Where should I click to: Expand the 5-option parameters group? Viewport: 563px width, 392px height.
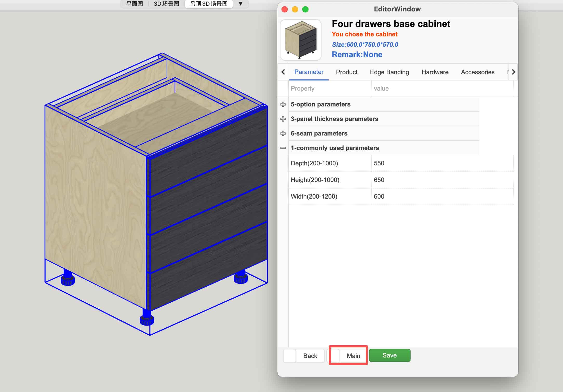click(x=283, y=104)
